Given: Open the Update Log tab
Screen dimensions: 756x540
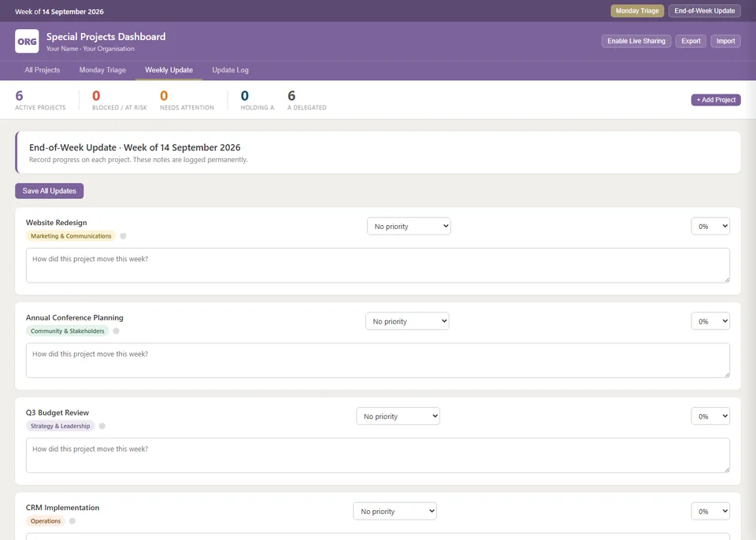Looking at the screenshot, I should [231, 70].
